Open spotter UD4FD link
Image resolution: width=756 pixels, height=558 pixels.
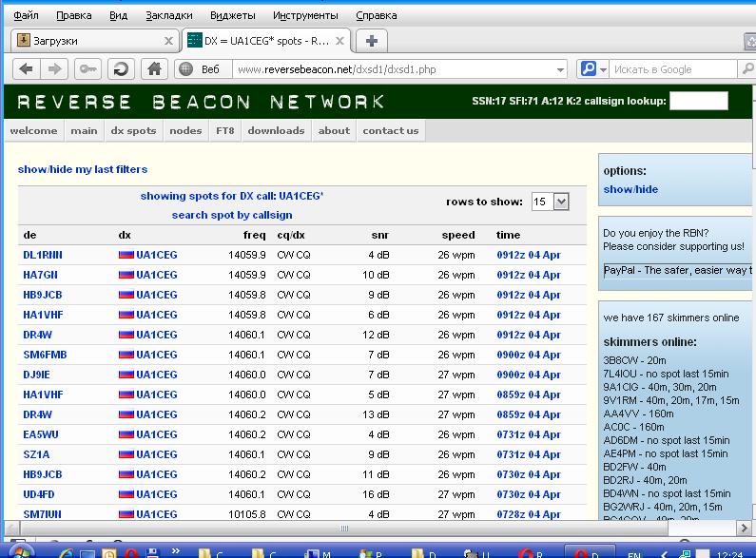click(x=39, y=494)
